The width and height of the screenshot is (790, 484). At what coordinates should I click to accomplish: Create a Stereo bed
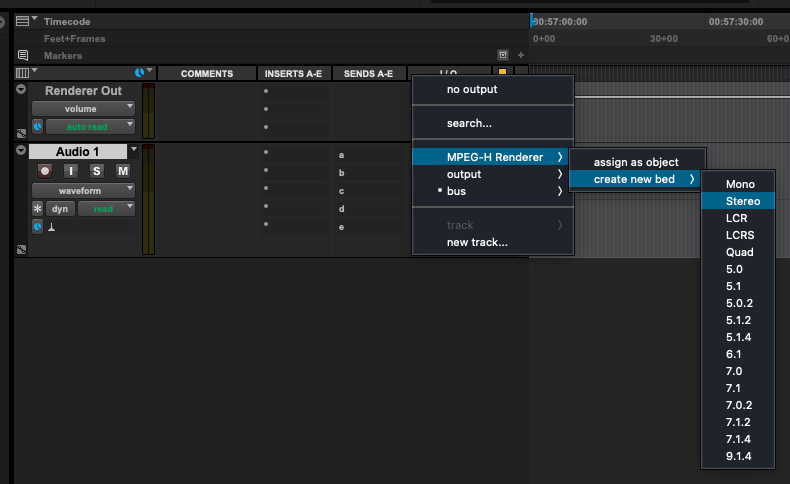click(x=738, y=201)
